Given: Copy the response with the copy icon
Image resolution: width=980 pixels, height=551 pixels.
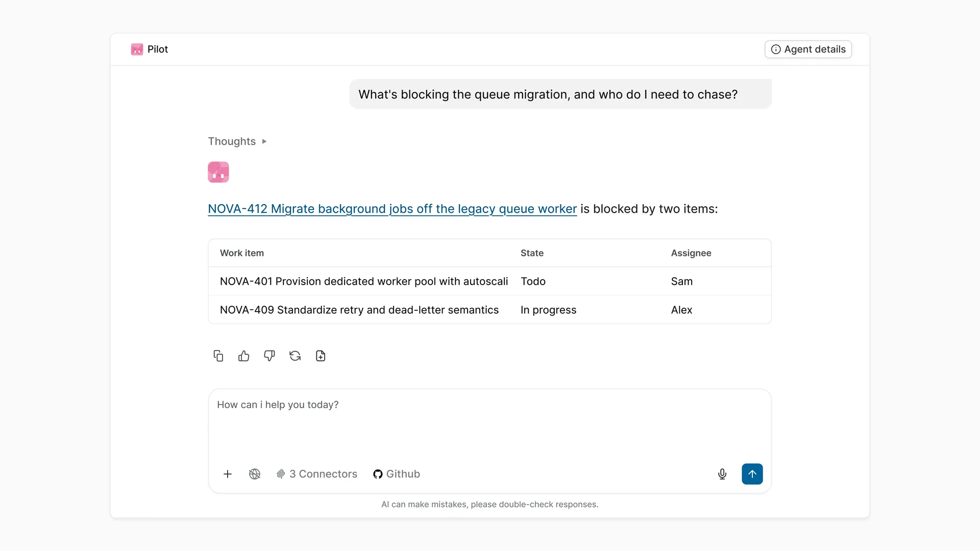Looking at the screenshot, I should tap(218, 356).
